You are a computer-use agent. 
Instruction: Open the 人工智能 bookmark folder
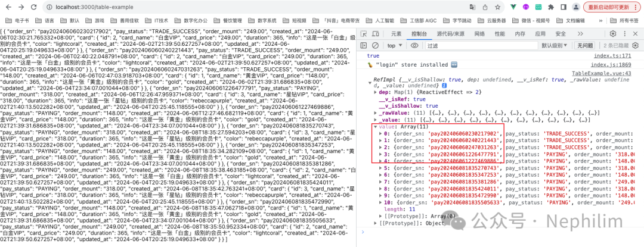379,20
